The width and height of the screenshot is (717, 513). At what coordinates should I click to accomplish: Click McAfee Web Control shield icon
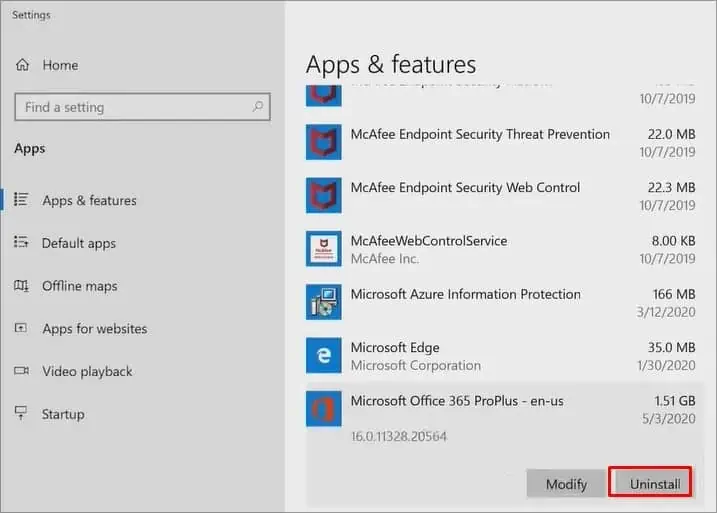click(x=324, y=195)
